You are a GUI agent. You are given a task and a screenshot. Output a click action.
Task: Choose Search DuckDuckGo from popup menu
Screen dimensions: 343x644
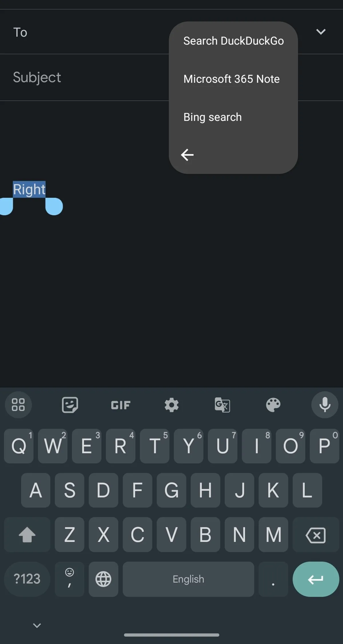click(234, 41)
